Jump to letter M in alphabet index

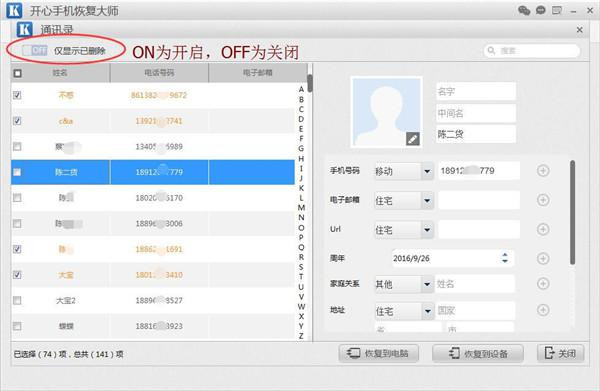tap(301, 208)
